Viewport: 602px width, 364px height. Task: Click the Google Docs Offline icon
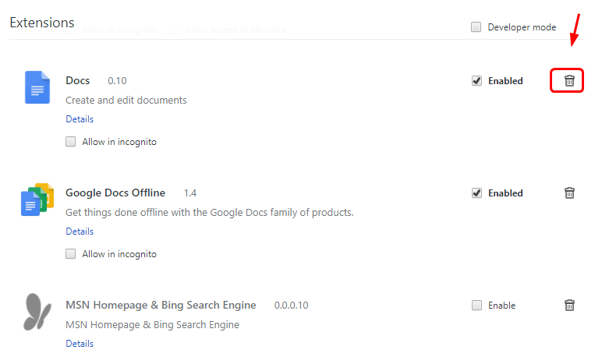point(37,200)
